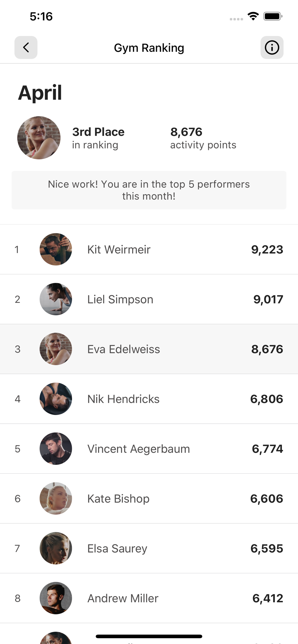Tap the 8,676 activity points stat

[203, 138]
